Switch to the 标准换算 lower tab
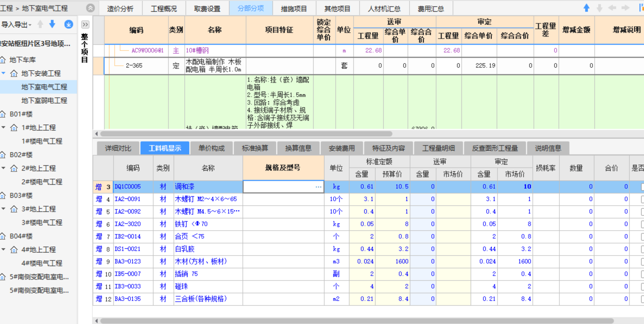644x324 pixels. point(255,148)
